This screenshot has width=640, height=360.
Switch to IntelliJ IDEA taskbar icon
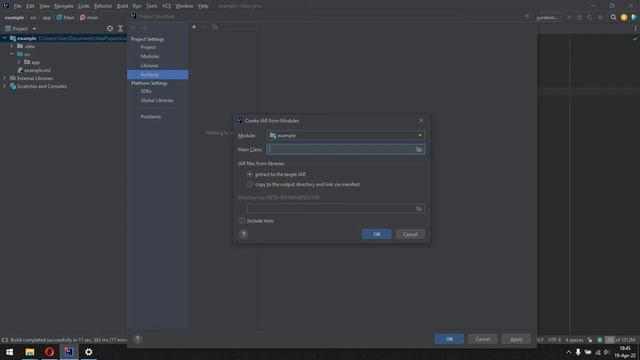69,351
